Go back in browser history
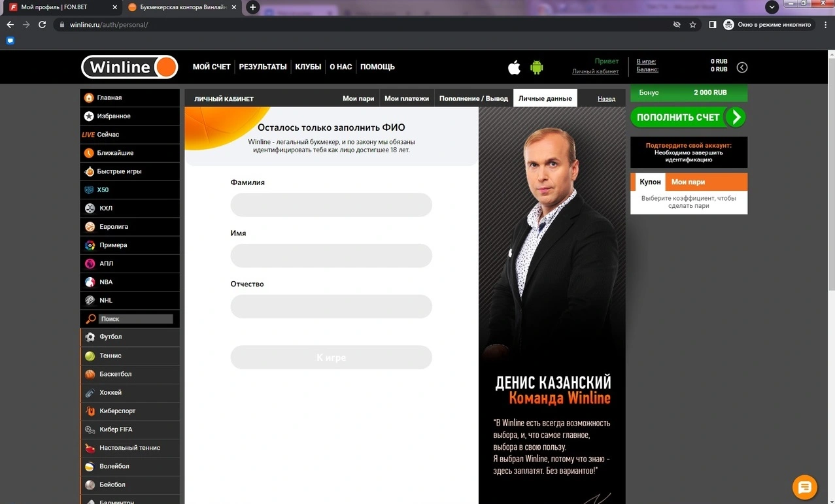The image size is (835, 504). pos(10,25)
